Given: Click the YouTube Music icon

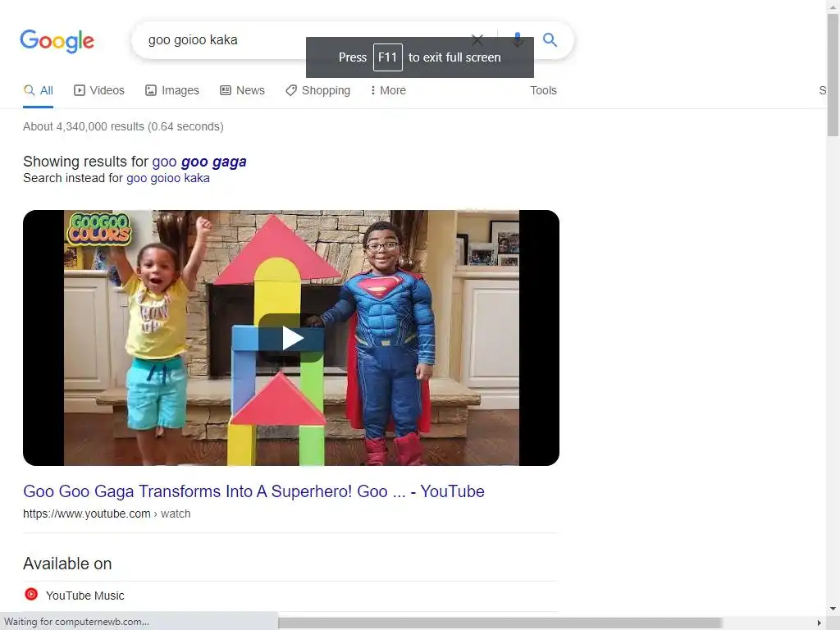Looking at the screenshot, I should click(x=32, y=594).
